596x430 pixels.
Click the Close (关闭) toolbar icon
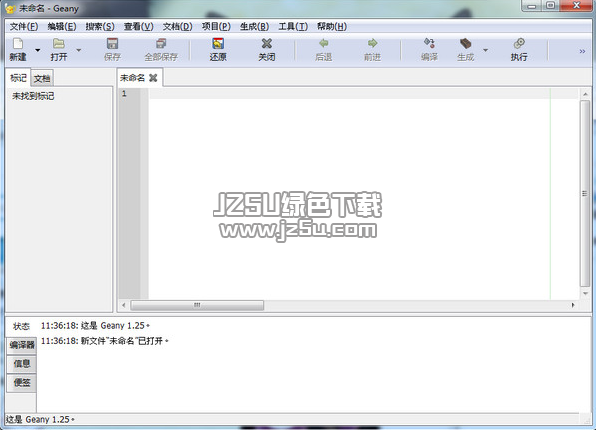click(267, 44)
